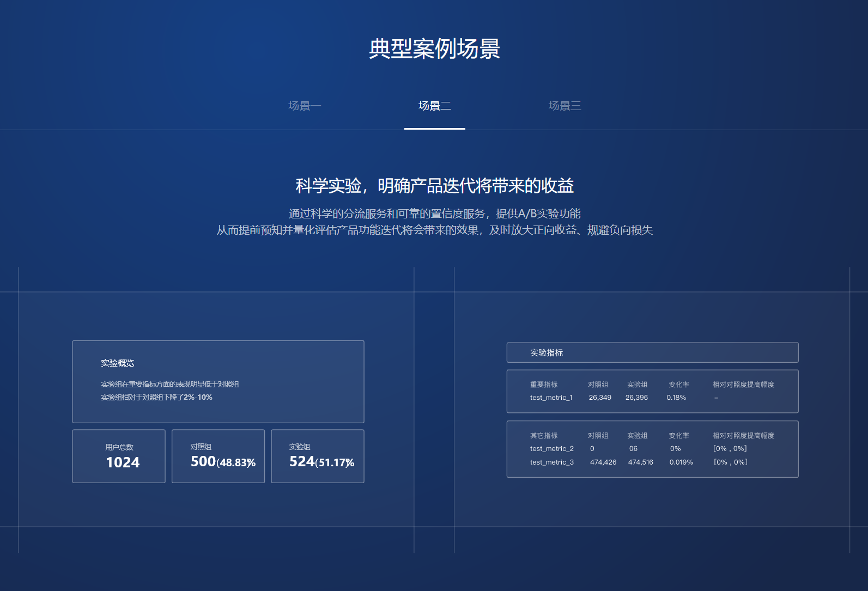Click the test_metric_1 row name
This screenshot has height=591, width=868.
(x=551, y=398)
